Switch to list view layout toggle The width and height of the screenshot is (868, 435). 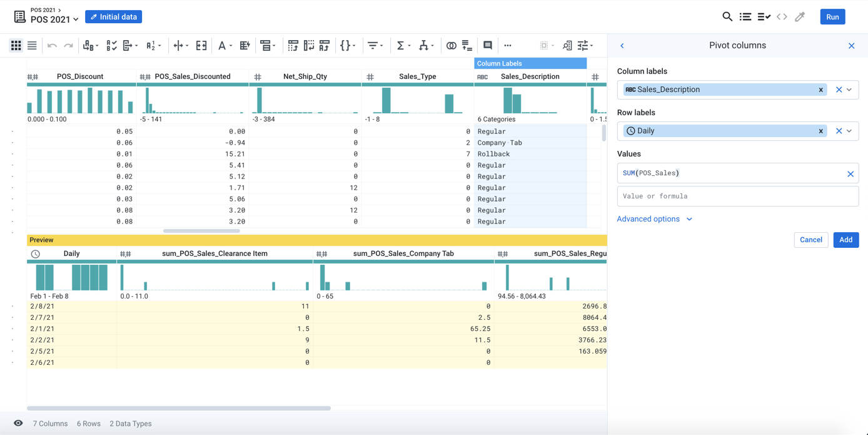coord(32,45)
